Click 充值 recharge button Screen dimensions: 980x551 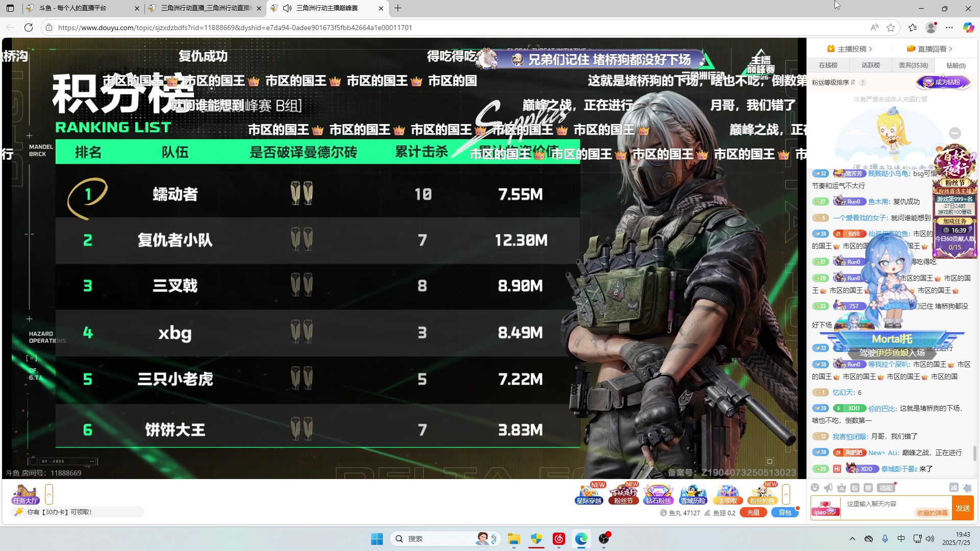tap(753, 513)
